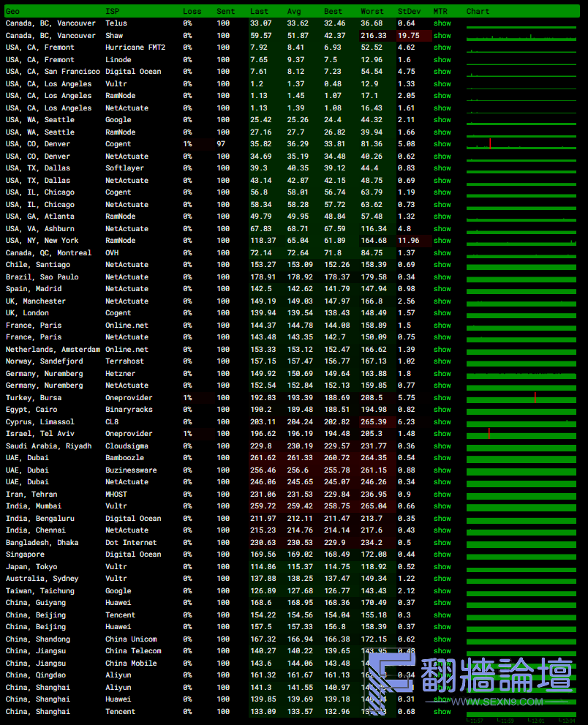Click best value 0.48 for Vultr Los Angeles
Viewport: 588px width, 725px height.
pyautogui.click(x=333, y=83)
